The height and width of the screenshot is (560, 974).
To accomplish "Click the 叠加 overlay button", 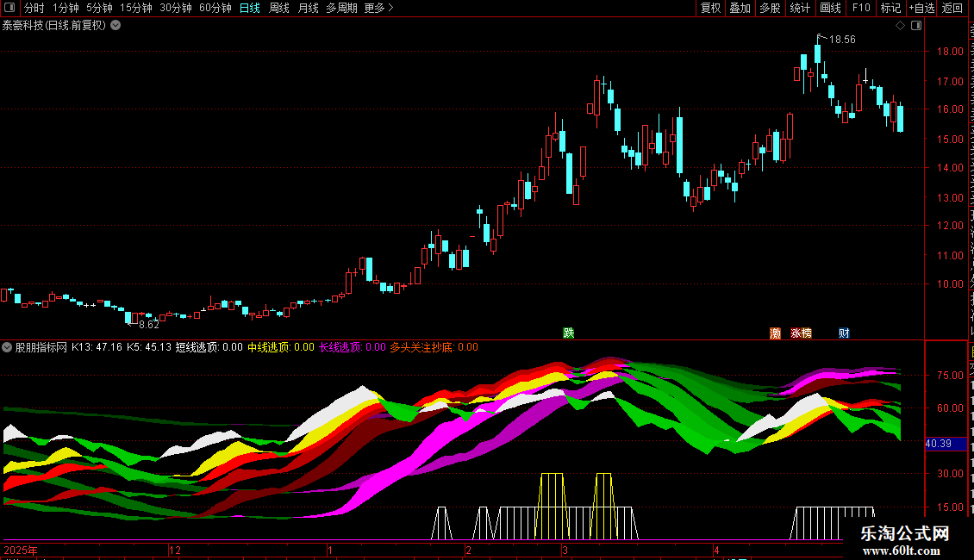I will [740, 8].
